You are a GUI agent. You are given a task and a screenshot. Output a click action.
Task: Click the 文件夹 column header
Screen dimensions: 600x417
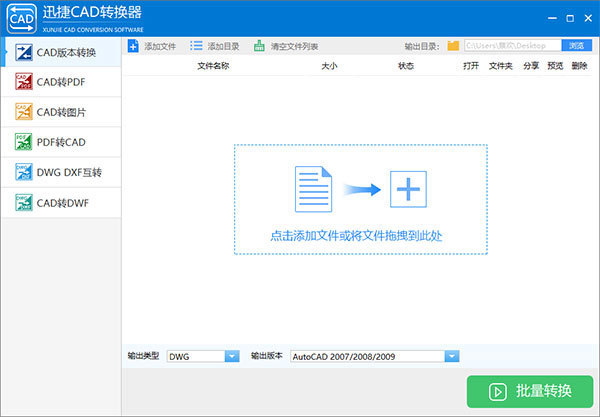coord(501,66)
